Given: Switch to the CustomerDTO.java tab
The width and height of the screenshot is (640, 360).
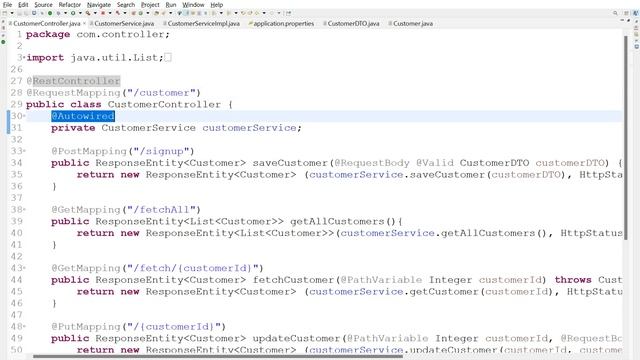Looking at the screenshot, I should click(x=353, y=24).
